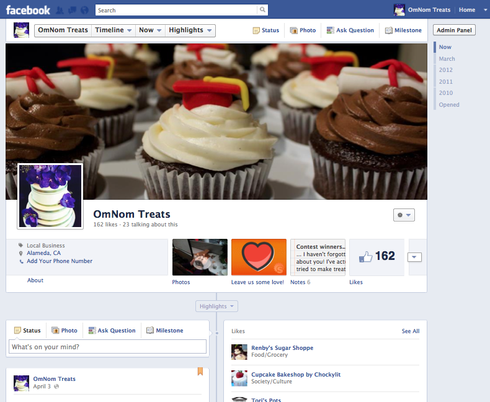This screenshot has height=402, width=490.
Task: Open the account menu arrow next to Home
Action: (x=485, y=10)
